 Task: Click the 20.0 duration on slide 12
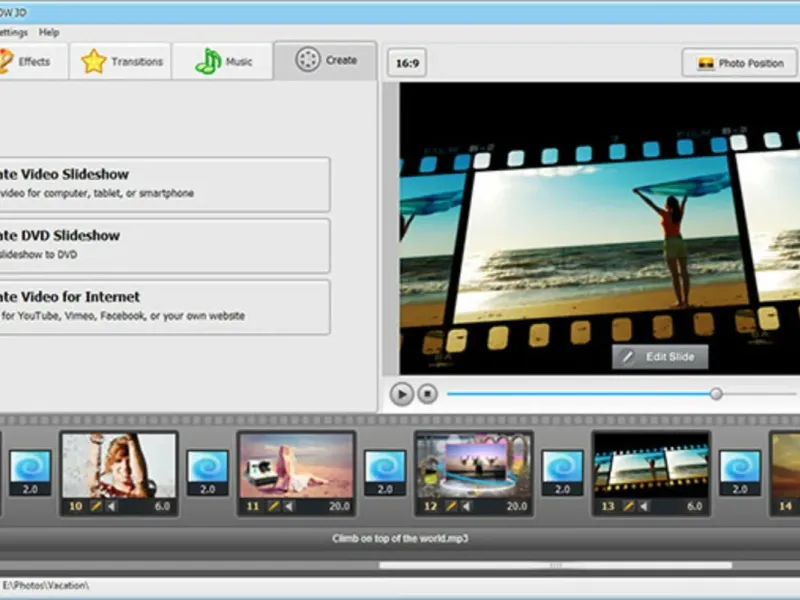(x=517, y=506)
